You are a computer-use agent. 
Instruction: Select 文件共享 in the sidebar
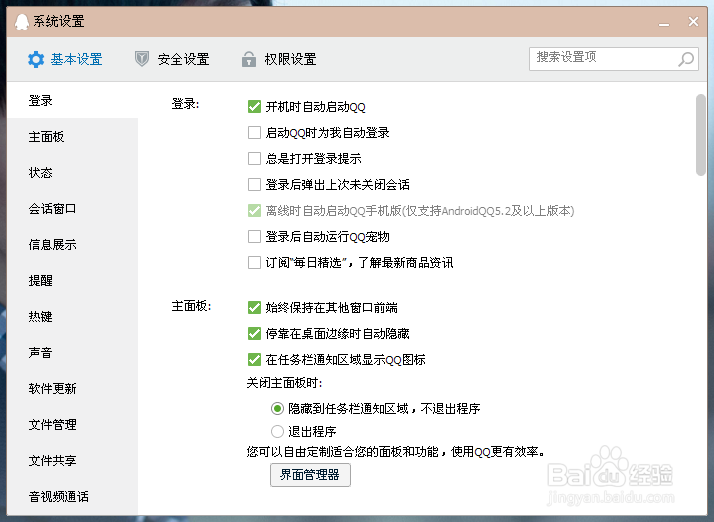point(72,460)
